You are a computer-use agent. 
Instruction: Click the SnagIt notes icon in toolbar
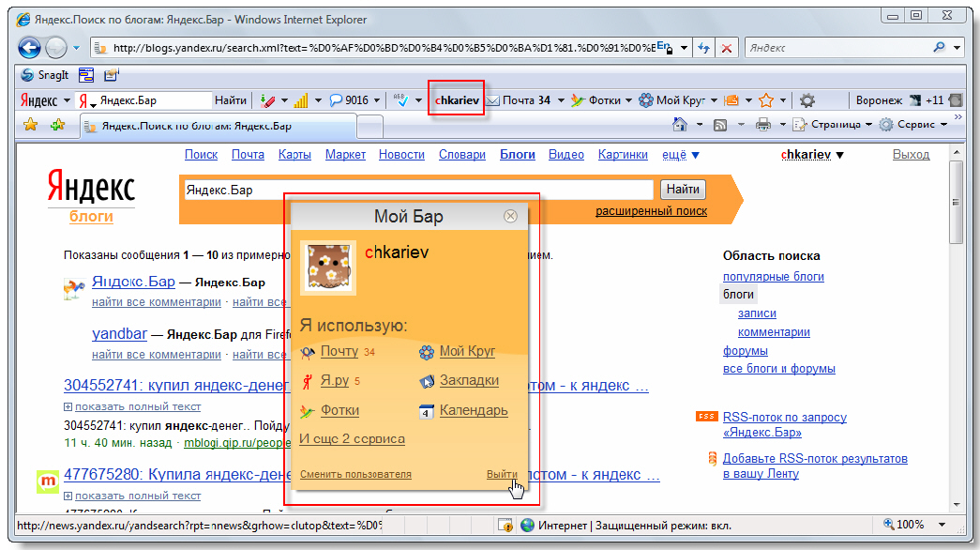(112, 75)
